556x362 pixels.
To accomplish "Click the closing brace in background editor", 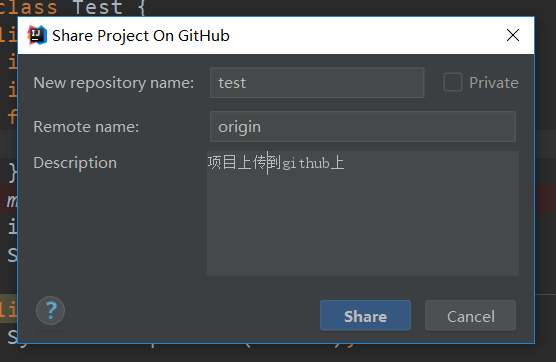I will pyautogui.click(x=12, y=173).
